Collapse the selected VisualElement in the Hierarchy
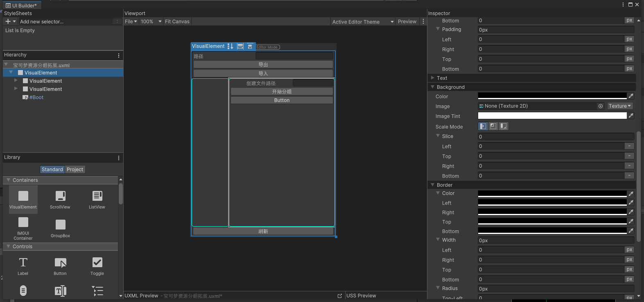 pos(11,73)
